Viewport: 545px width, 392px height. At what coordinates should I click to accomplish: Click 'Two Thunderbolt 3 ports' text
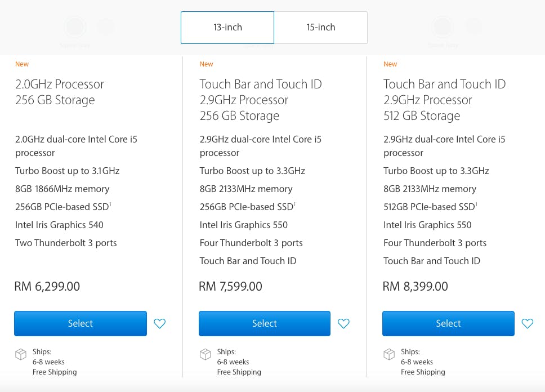coord(66,243)
